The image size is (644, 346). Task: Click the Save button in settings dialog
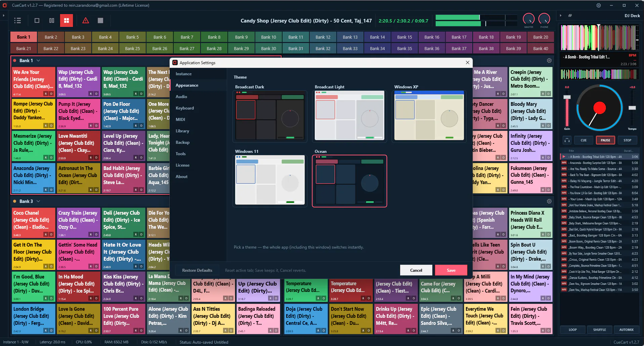(x=451, y=270)
